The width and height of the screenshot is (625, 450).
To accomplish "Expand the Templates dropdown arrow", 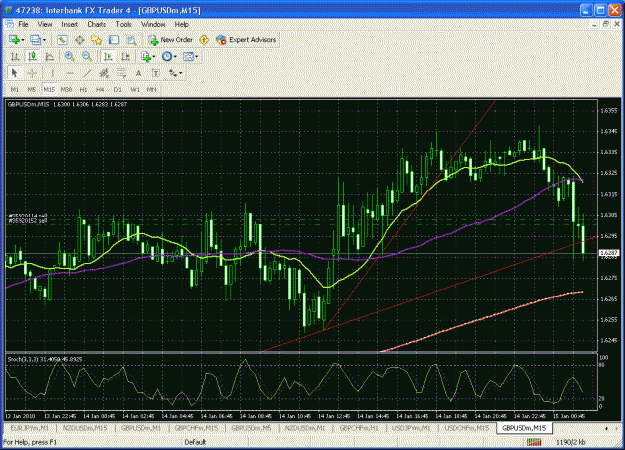I will (197, 57).
